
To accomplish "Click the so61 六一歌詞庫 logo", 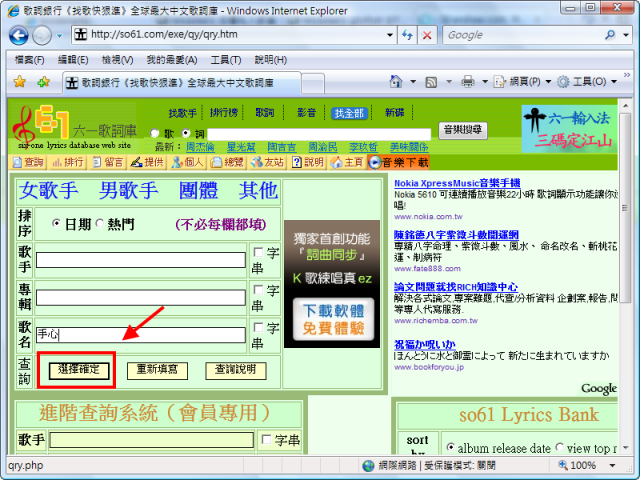I will tap(73, 127).
